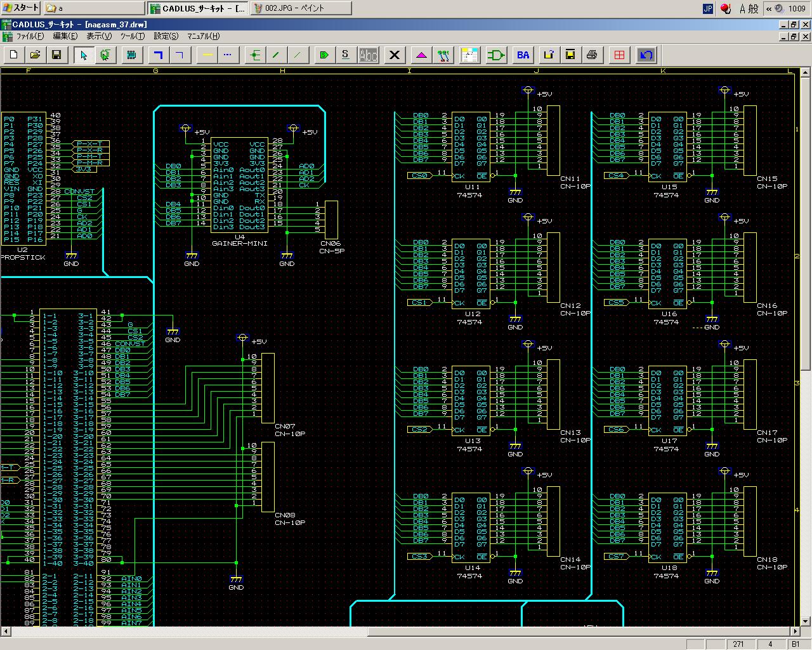The width and height of the screenshot is (812, 650).
Task: Create a new drawing file
Action: [14, 55]
